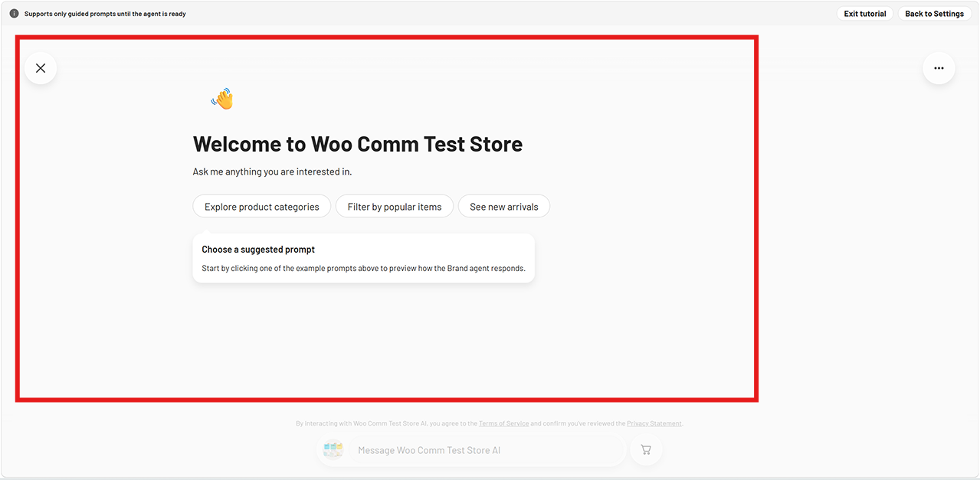Click the waving hand emoji
Image resolution: width=980 pixels, height=480 pixels.
(x=222, y=99)
